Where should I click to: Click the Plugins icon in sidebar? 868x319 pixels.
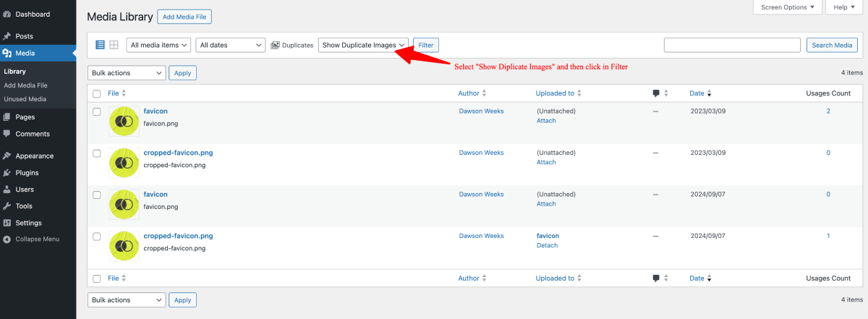pyautogui.click(x=7, y=173)
